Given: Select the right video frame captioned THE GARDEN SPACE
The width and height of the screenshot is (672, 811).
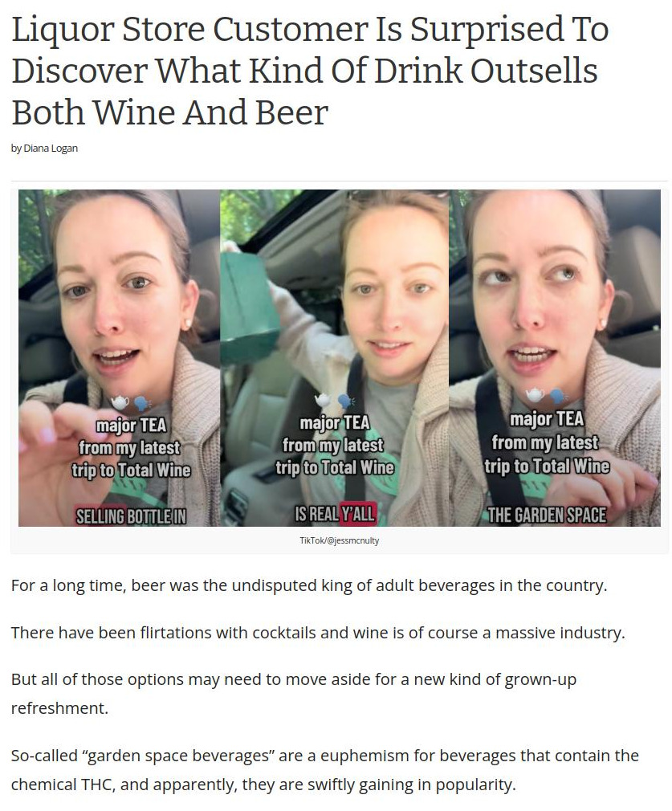Looking at the screenshot, I should pyautogui.click(x=555, y=358).
